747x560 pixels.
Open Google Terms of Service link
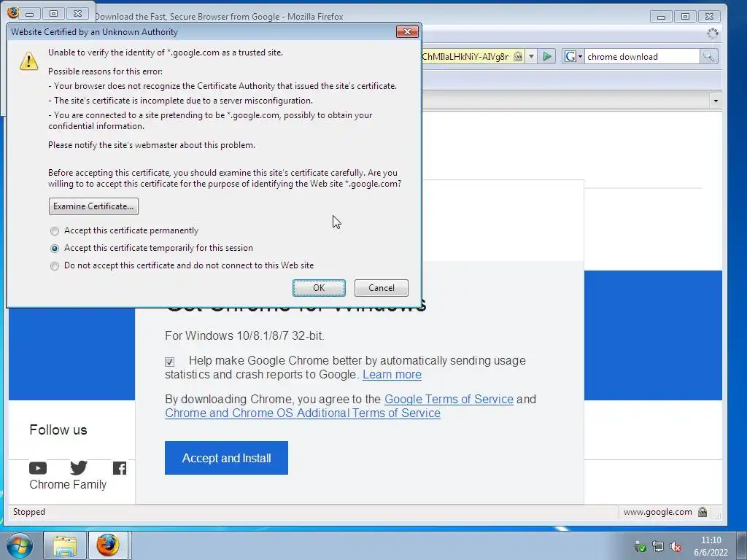tap(449, 399)
